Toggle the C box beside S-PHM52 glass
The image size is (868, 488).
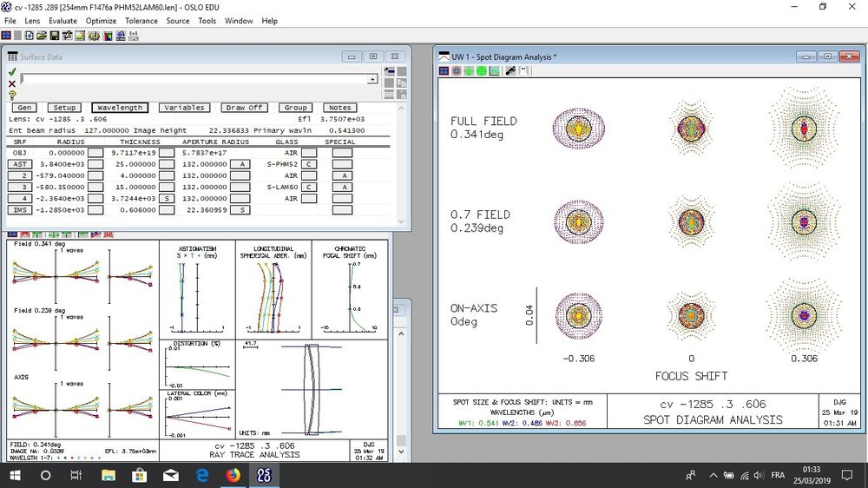[x=309, y=164]
